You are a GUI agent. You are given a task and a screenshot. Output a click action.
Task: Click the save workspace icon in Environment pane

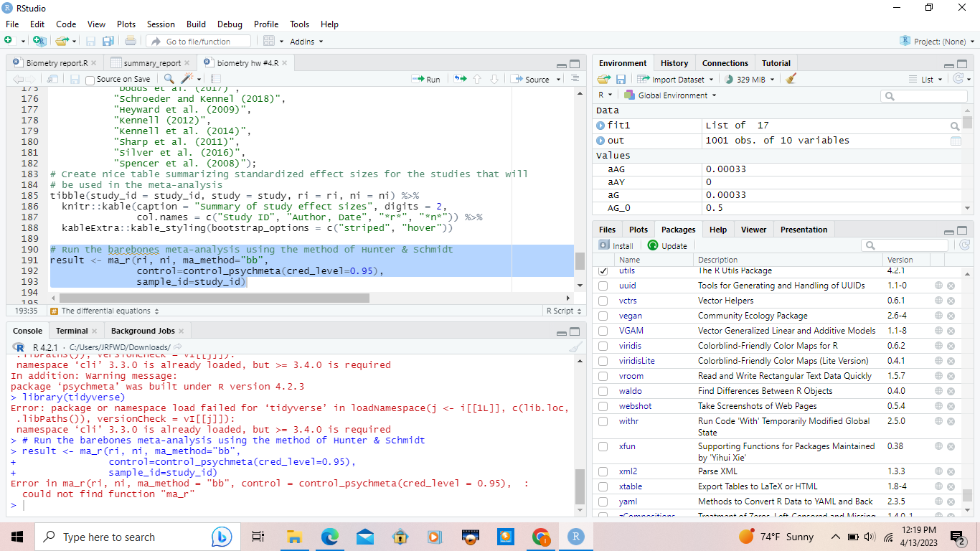tap(621, 79)
